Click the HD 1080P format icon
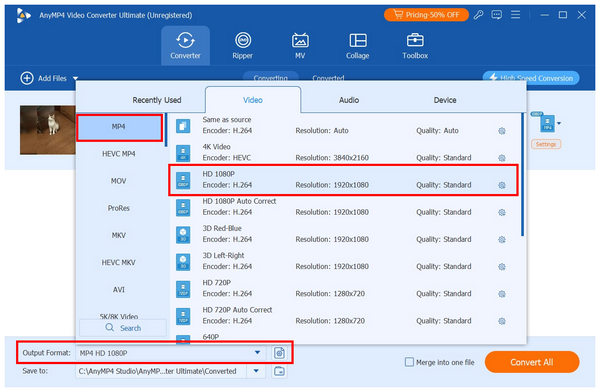The image size is (600, 392). (183, 180)
